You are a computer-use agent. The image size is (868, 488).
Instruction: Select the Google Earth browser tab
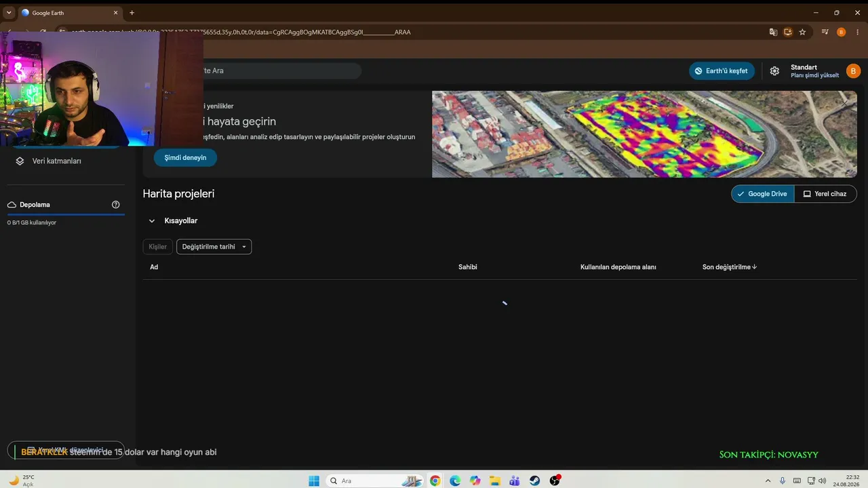(70, 12)
